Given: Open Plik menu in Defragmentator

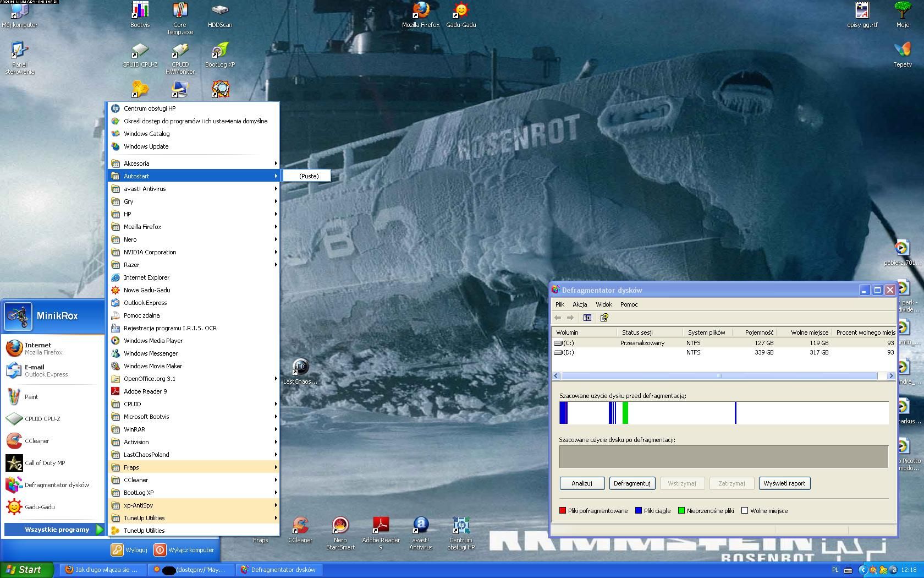Looking at the screenshot, I should (560, 304).
